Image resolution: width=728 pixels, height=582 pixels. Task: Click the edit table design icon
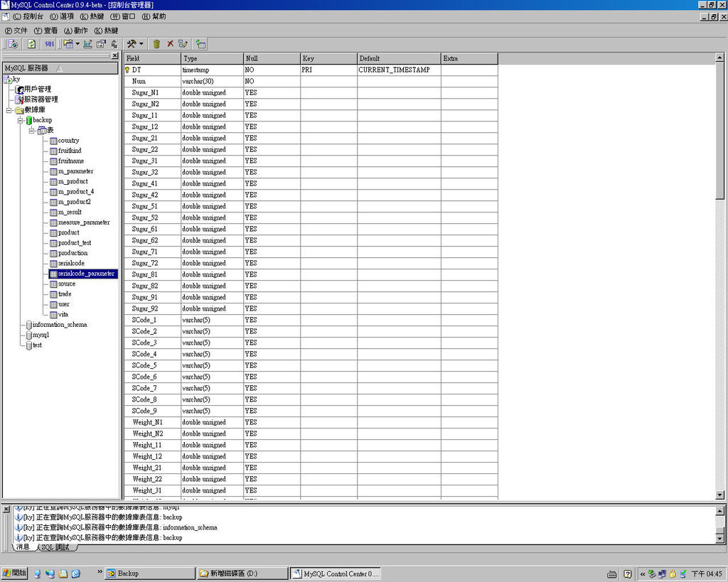[87, 44]
